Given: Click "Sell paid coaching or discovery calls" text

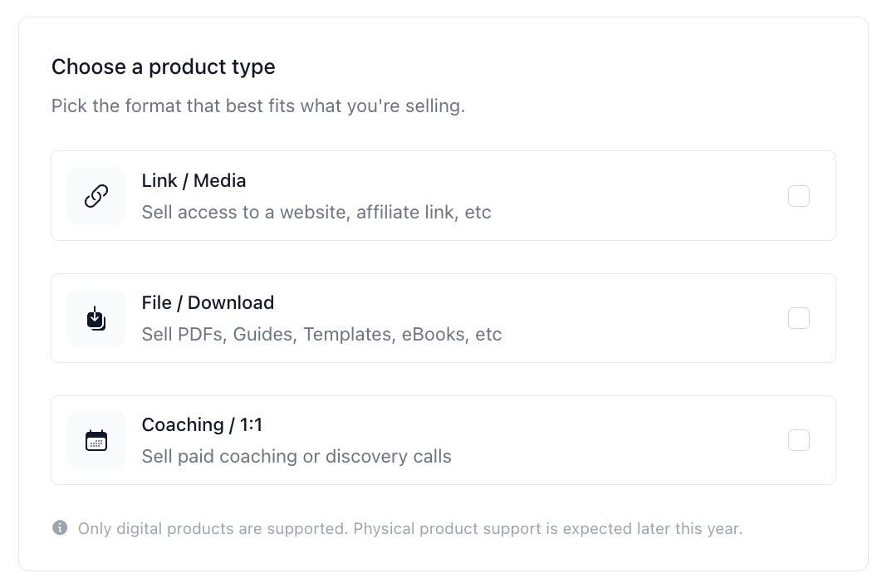Looking at the screenshot, I should (x=296, y=457).
